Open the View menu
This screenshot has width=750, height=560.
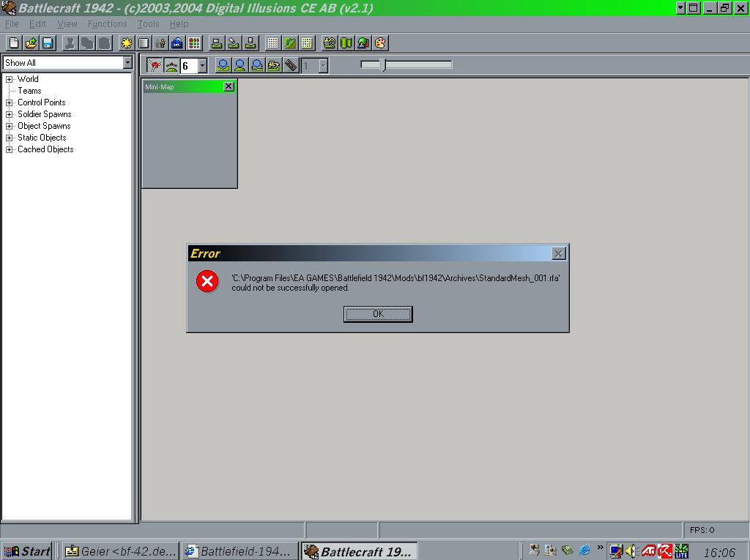67,24
